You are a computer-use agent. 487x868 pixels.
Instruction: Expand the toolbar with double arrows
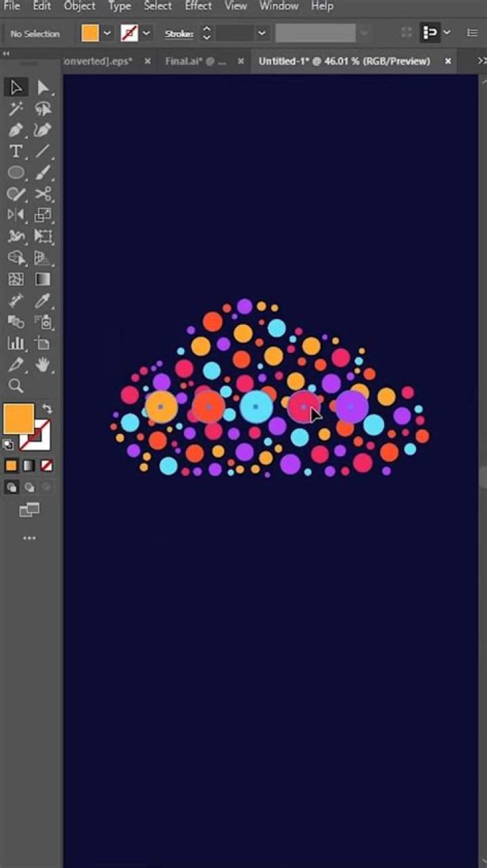coord(6,54)
